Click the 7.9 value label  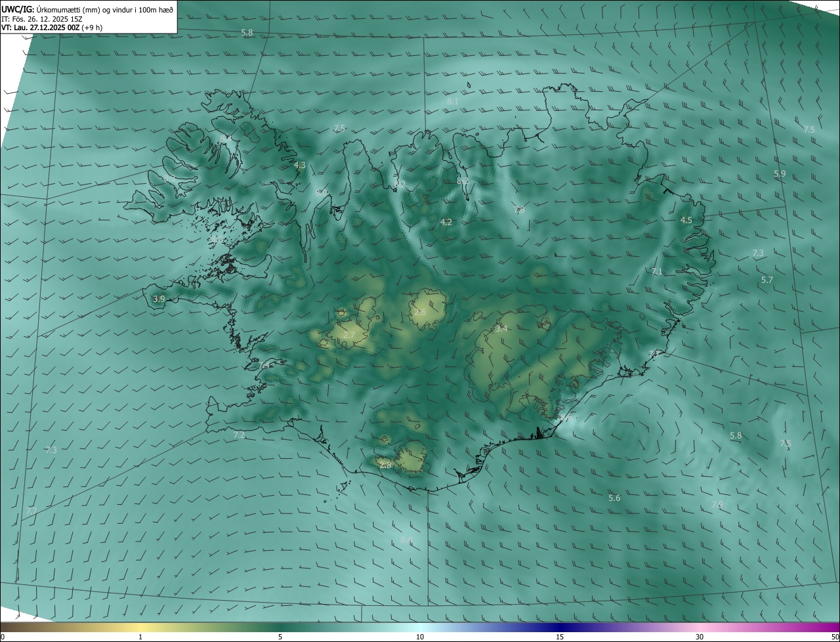(717, 504)
